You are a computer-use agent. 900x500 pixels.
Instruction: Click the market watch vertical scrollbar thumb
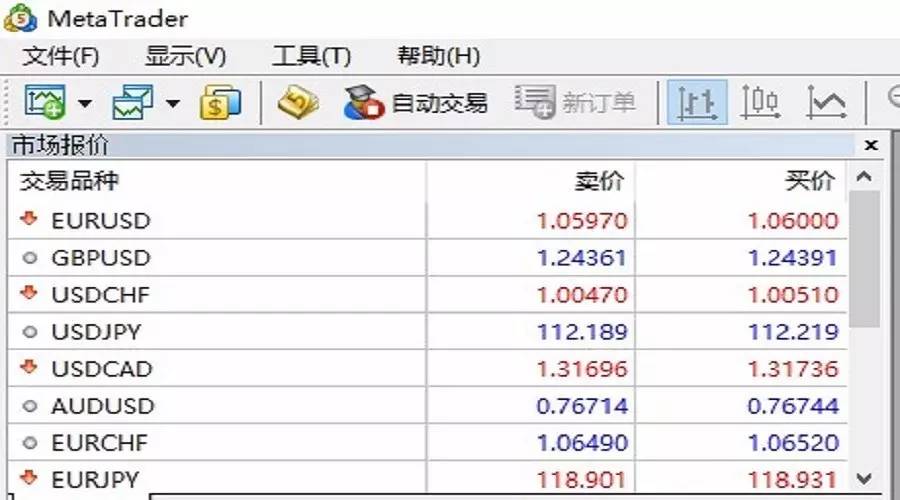pos(864,259)
